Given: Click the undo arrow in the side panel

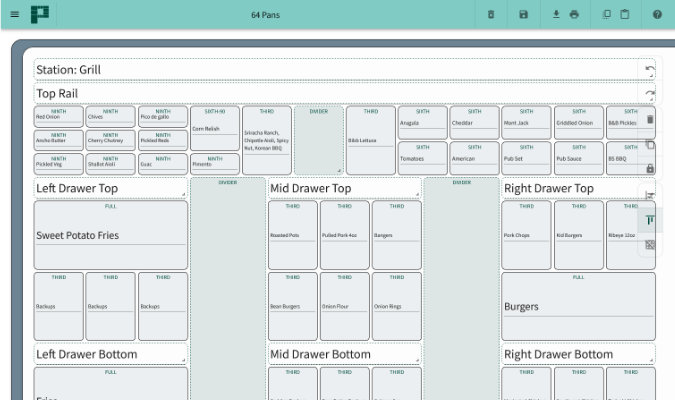Looking at the screenshot, I should pos(650,70).
